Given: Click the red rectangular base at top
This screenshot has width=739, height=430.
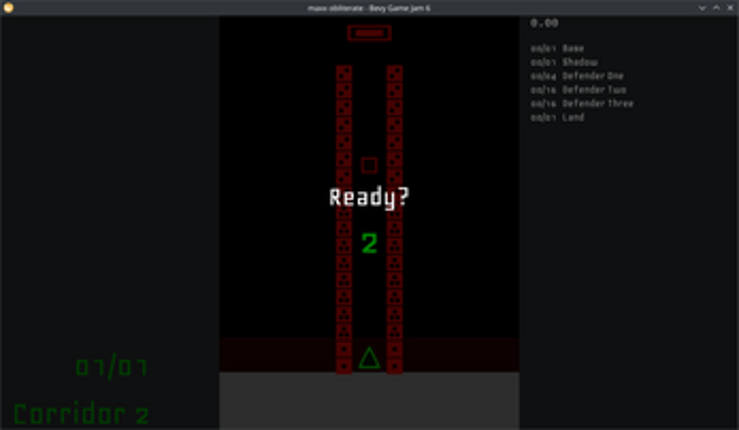Looking at the screenshot, I should pyautogui.click(x=369, y=33).
